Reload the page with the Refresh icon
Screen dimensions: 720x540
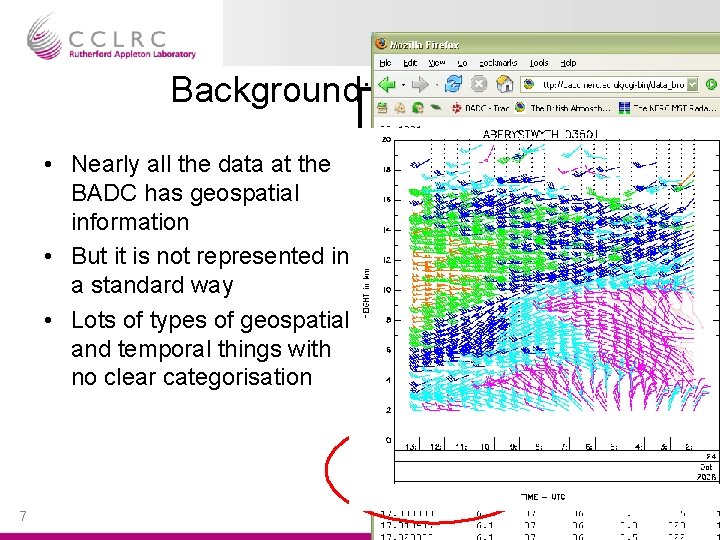[454, 84]
